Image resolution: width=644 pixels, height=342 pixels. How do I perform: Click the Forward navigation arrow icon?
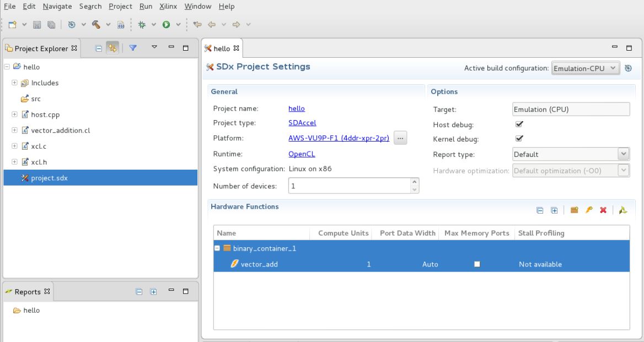pyautogui.click(x=236, y=25)
